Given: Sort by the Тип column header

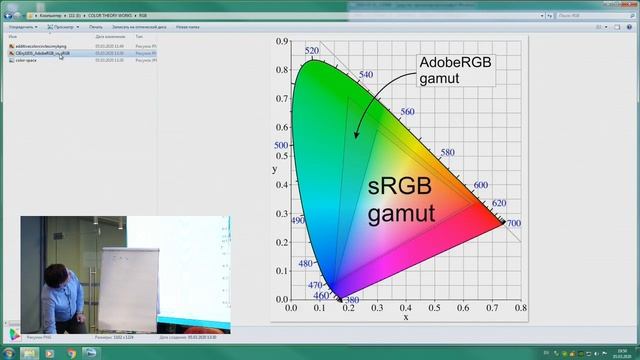Looking at the screenshot, I should coord(139,36).
